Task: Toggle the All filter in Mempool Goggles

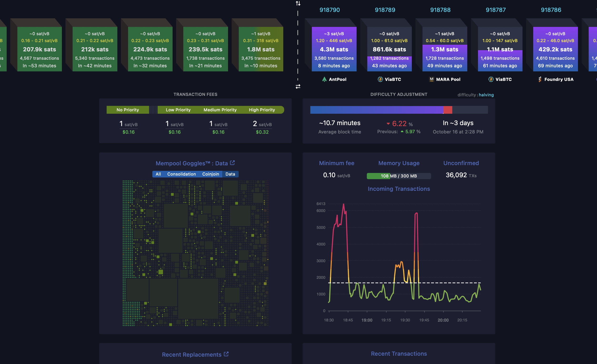Action: pos(158,174)
